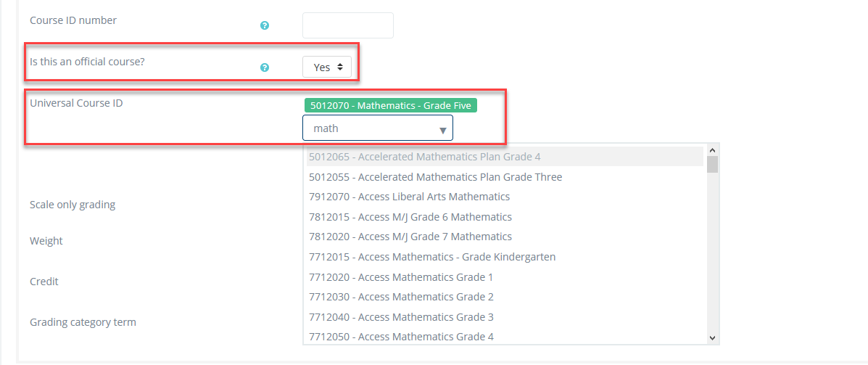868x365 pixels.
Task: Click the Course ID number text field
Action: [x=348, y=25]
